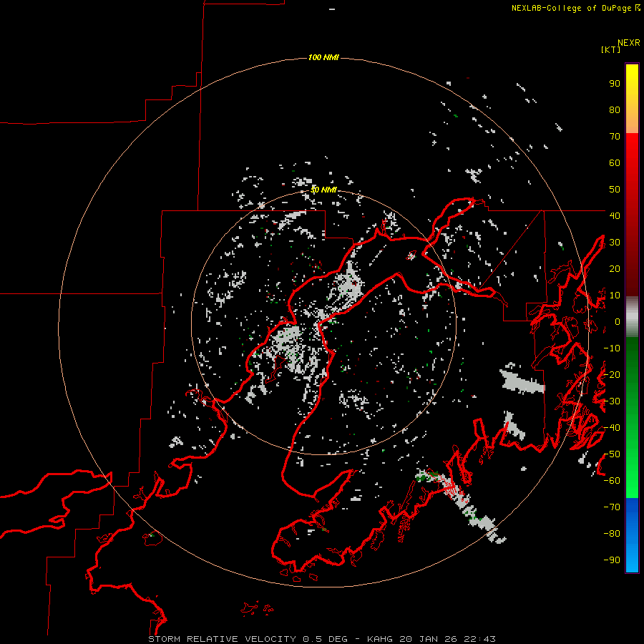Click the -40 value on velocity scale
This screenshot has height=644, width=644.
(612, 428)
